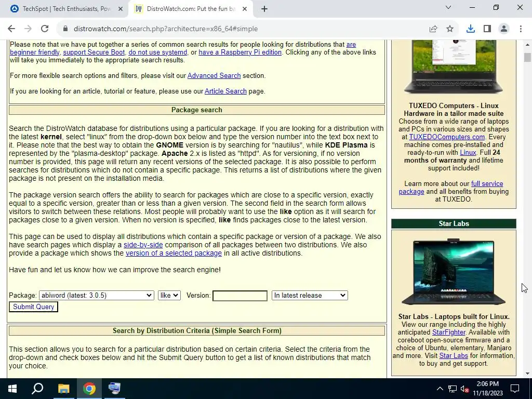Screen dimensions: 532x399
Task: Click the TUXEDO laptop image
Action: 453,67
